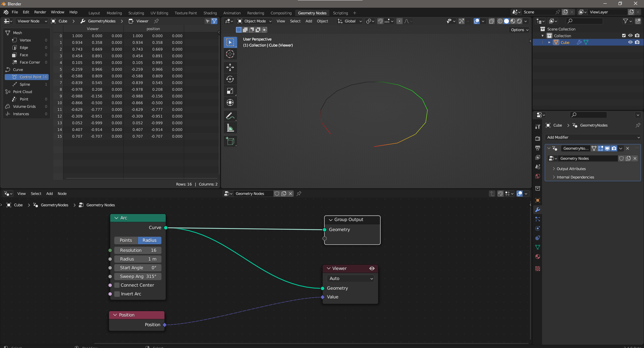Click the Add Cube tool icon
The image size is (644, 348).
(x=230, y=141)
